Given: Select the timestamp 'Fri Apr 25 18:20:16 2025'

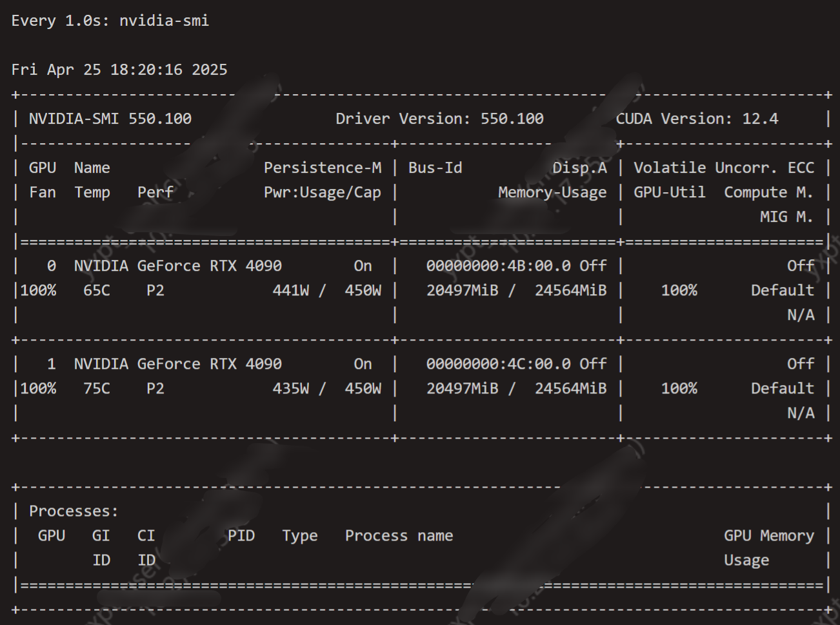Looking at the screenshot, I should point(119,70).
